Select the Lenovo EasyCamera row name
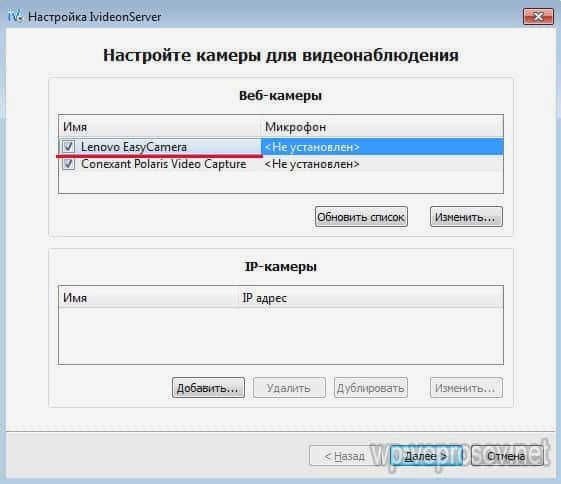This screenshot has height=484, width=561. pyautogui.click(x=134, y=147)
